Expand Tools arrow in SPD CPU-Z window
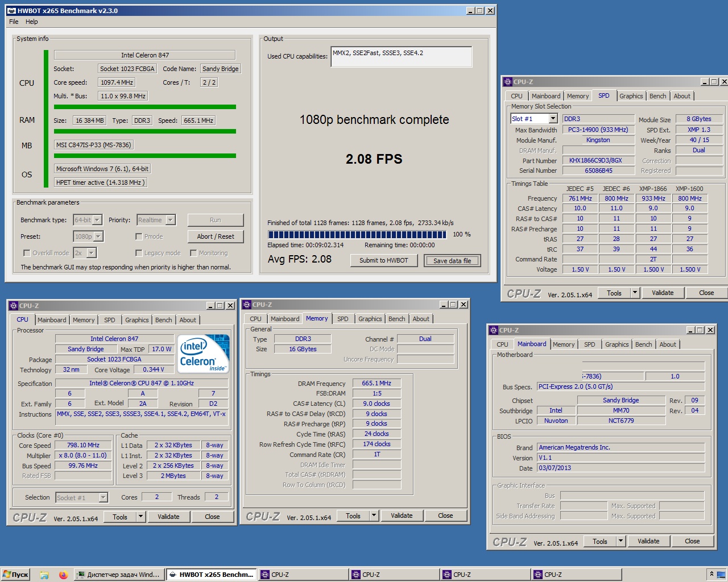Image resolution: width=728 pixels, height=582 pixels. pos(635,293)
